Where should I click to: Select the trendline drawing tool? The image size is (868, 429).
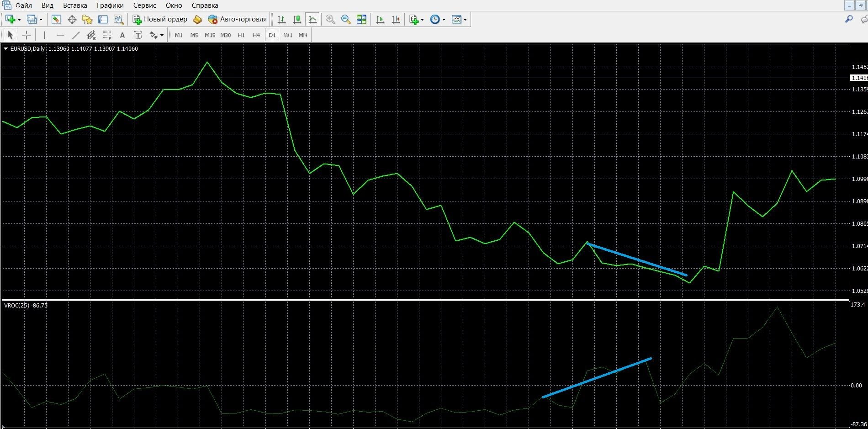(x=76, y=35)
